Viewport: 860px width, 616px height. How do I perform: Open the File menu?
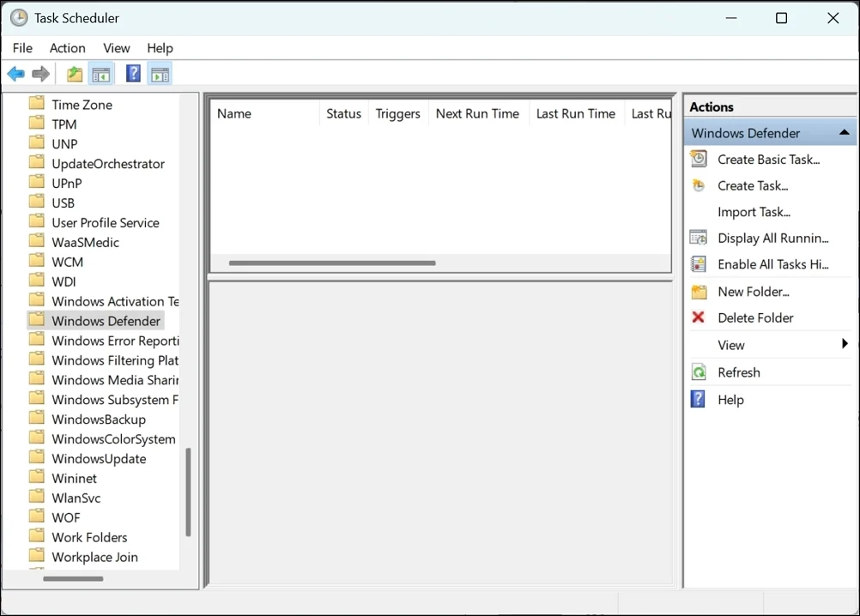(x=22, y=48)
